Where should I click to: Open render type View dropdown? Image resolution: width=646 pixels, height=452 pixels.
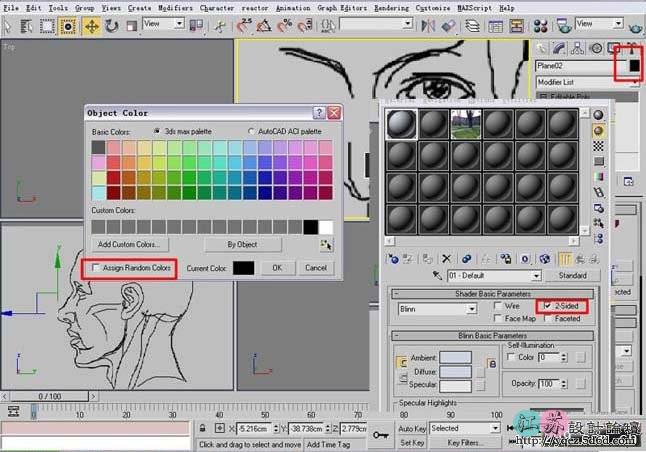(618, 23)
